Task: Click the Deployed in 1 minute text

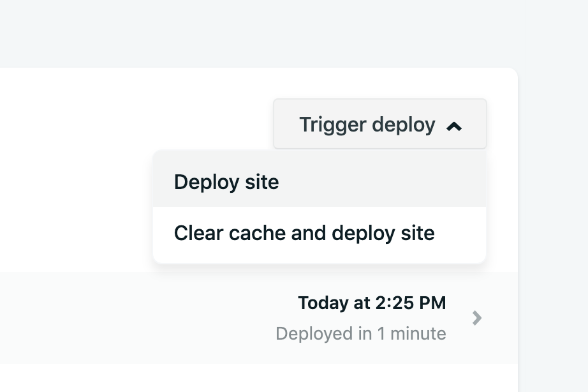Action: (x=360, y=333)
